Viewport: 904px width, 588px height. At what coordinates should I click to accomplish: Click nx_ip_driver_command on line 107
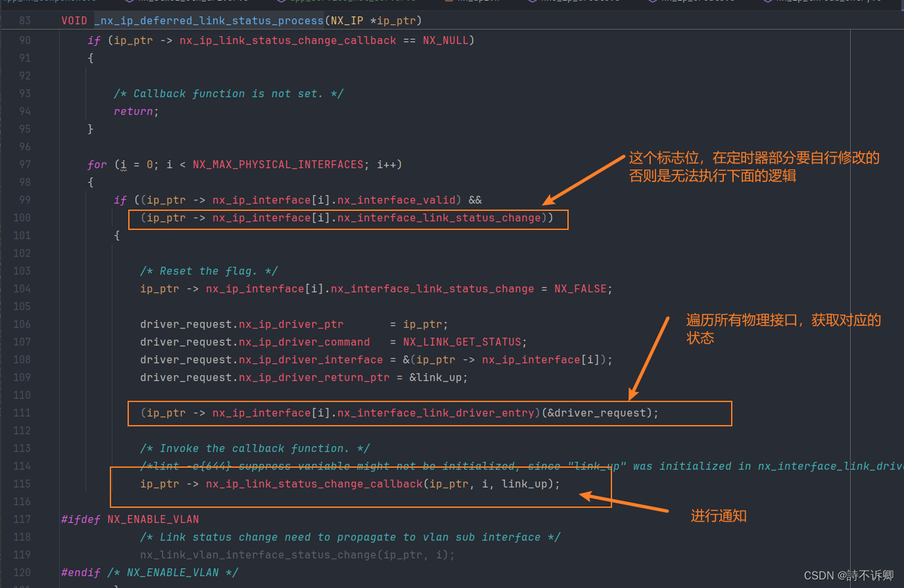click(304, 342)
